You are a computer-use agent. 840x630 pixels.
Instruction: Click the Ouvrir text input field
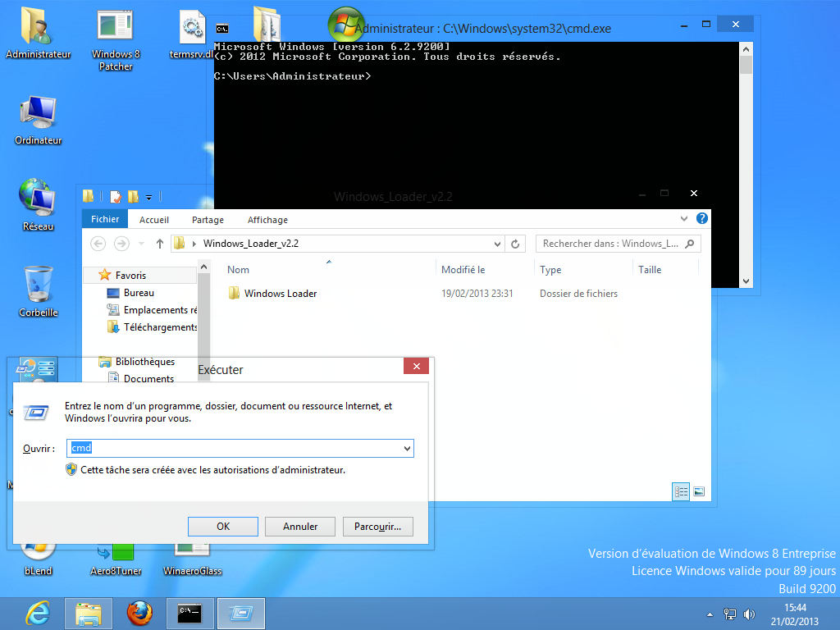(x=240, y=449)
